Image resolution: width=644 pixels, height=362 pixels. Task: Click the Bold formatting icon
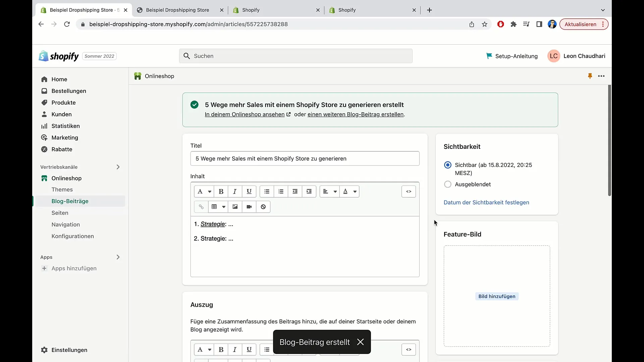(221, 191)
